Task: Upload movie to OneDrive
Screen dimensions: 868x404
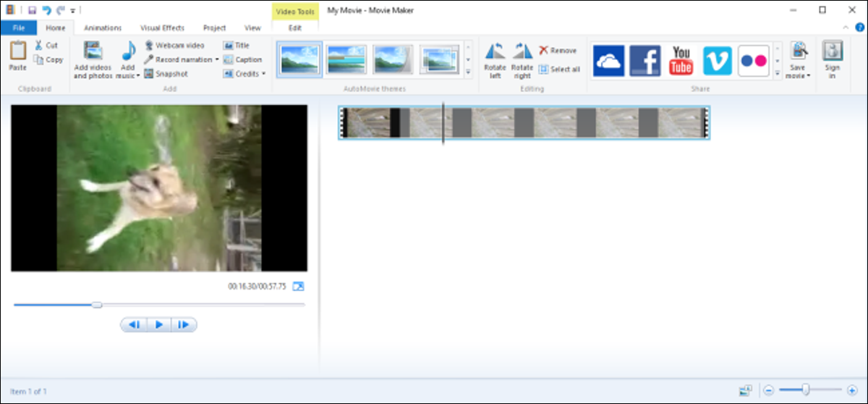Action: (608, 60)
